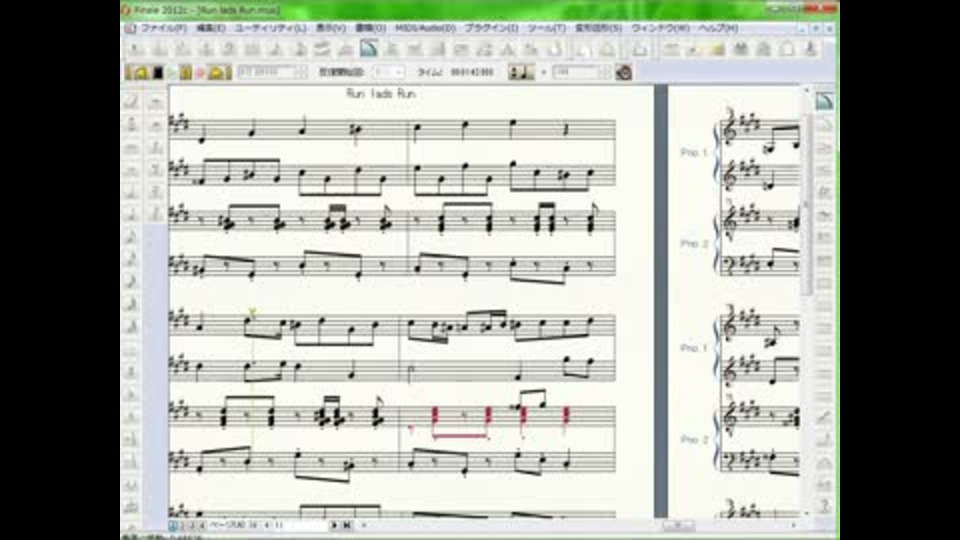Select the Simple Entry tool
Image resolution: width=960 pixels, height=540 pixels.
coord(276,49)
